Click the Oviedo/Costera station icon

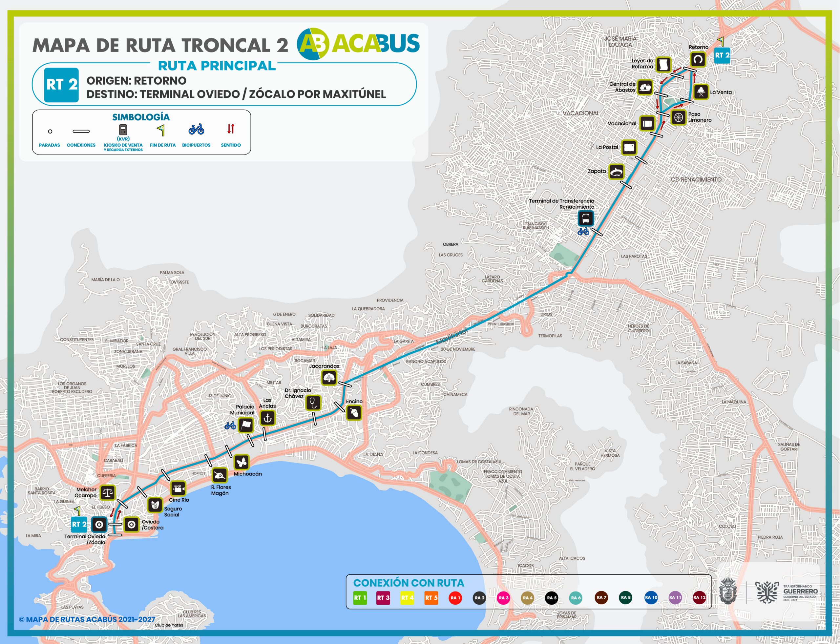click(x=132, y=524)
